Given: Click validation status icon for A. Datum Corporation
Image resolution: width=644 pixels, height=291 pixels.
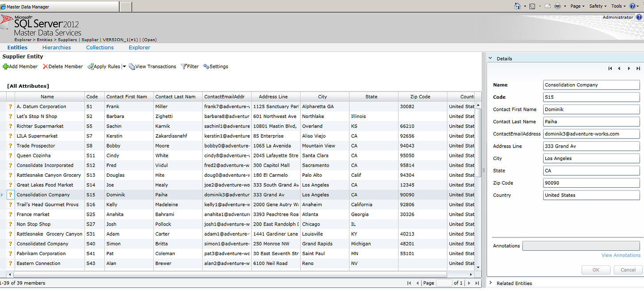Looking at the screenshot, I should coord(11,106).
